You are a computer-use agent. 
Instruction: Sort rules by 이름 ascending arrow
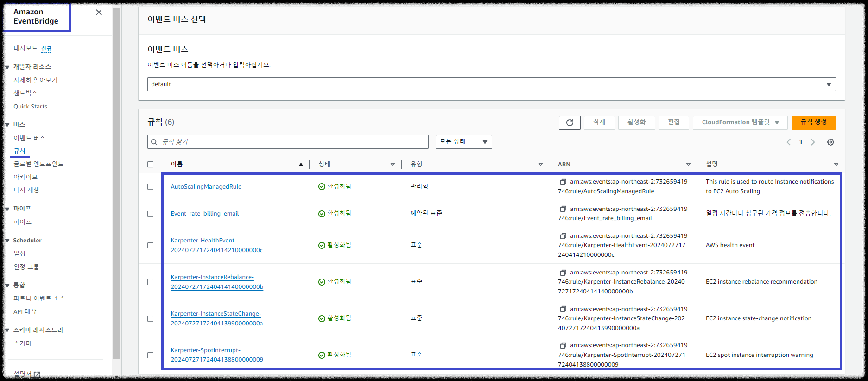click(301, 165)
